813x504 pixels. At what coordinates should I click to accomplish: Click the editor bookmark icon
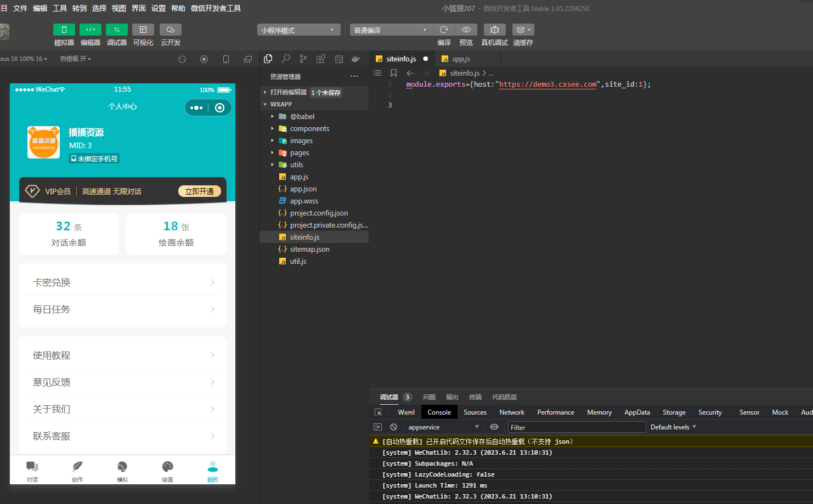[x=393, y=73]
